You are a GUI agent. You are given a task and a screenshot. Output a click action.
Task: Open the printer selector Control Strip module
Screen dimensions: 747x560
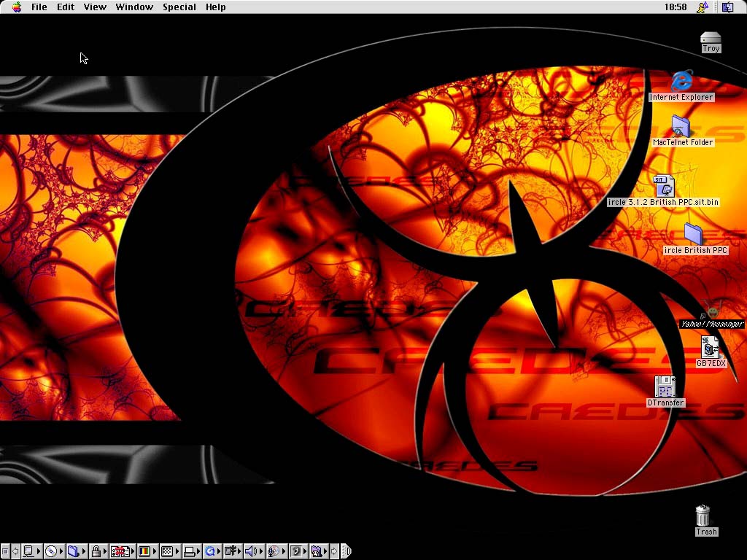click(193, 551)
